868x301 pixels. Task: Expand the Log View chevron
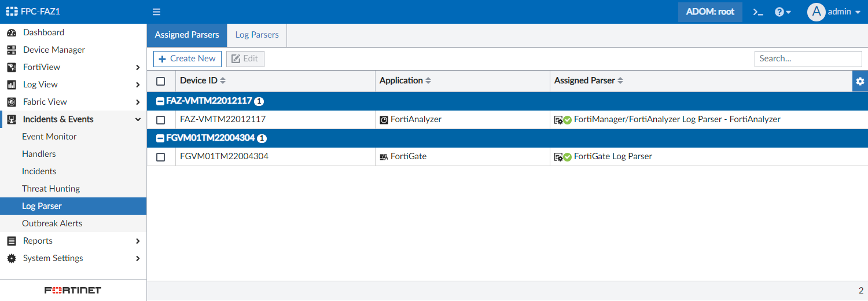138,85
